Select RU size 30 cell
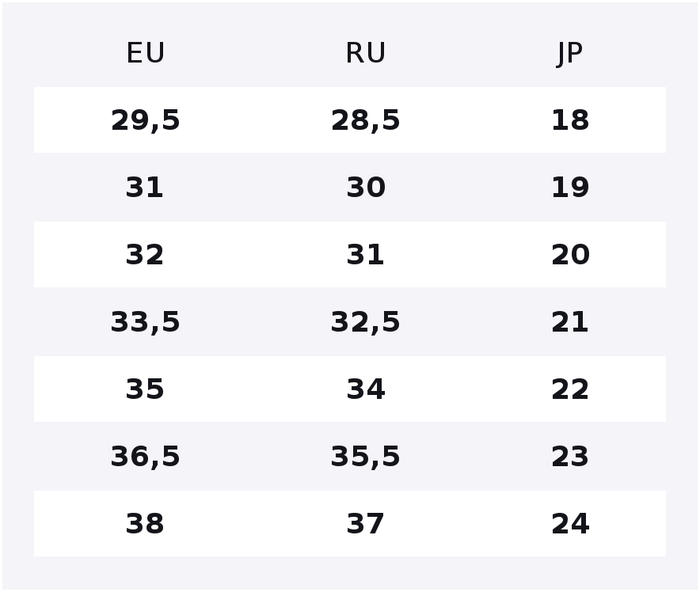 click(366, 188)
